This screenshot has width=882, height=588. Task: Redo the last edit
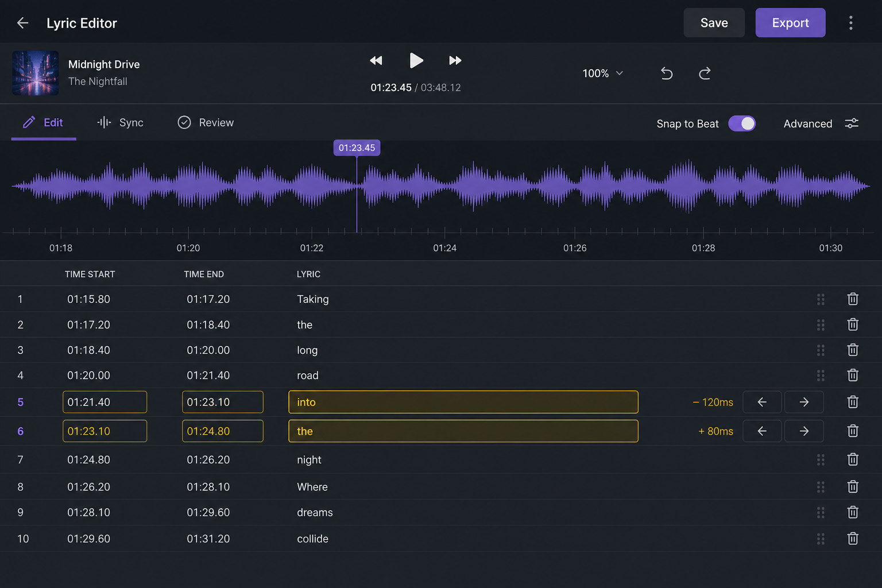[x=705, y=73]
